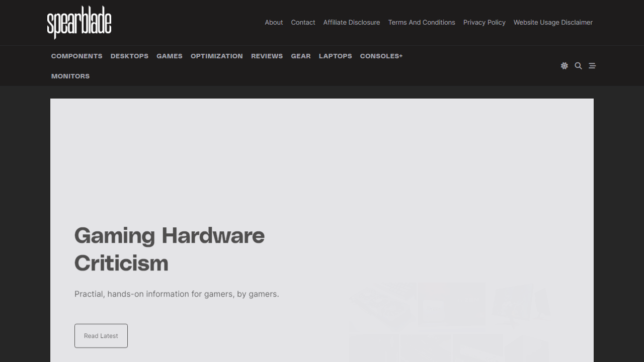Viewport: 644px width, 362px height.
Task: Open the Privacy Policy link
Action: [484, 22]
